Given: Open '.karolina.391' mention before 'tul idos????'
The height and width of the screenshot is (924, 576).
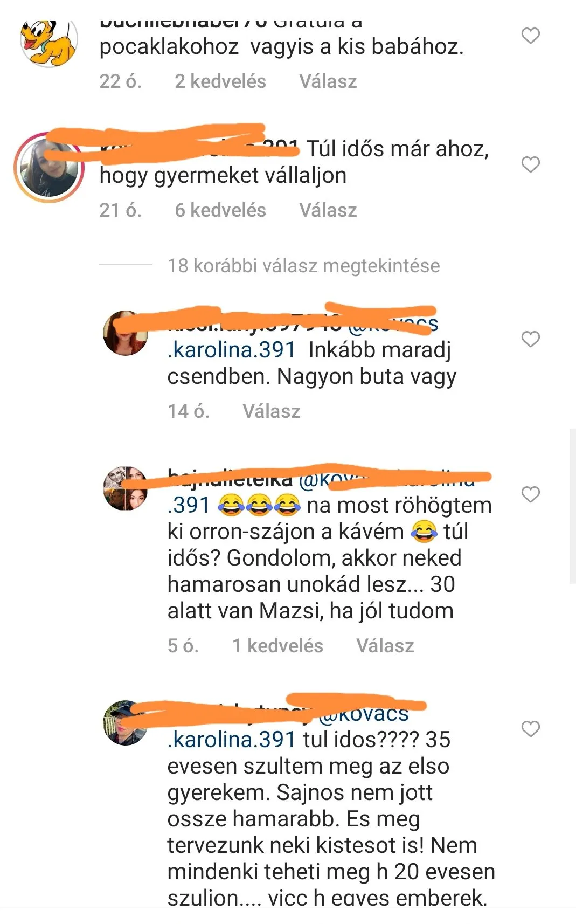Looking at the screenshot, I should [x=232, y=740].
